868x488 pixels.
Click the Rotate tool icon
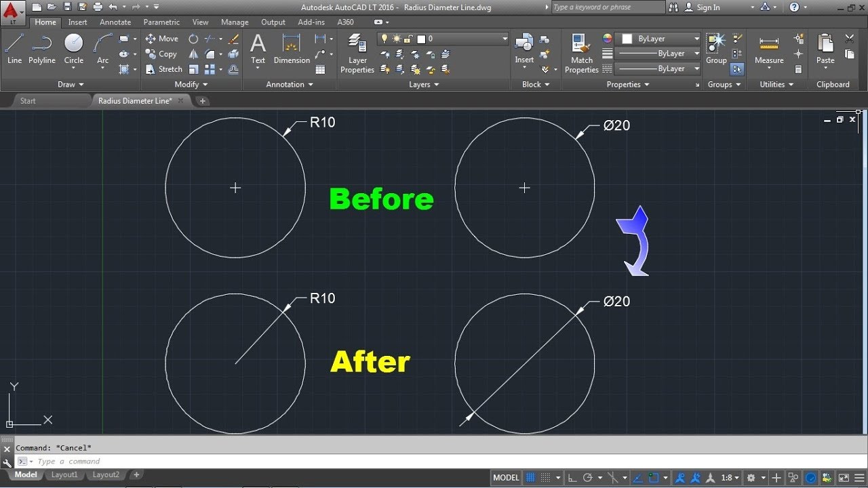(193, 39)
